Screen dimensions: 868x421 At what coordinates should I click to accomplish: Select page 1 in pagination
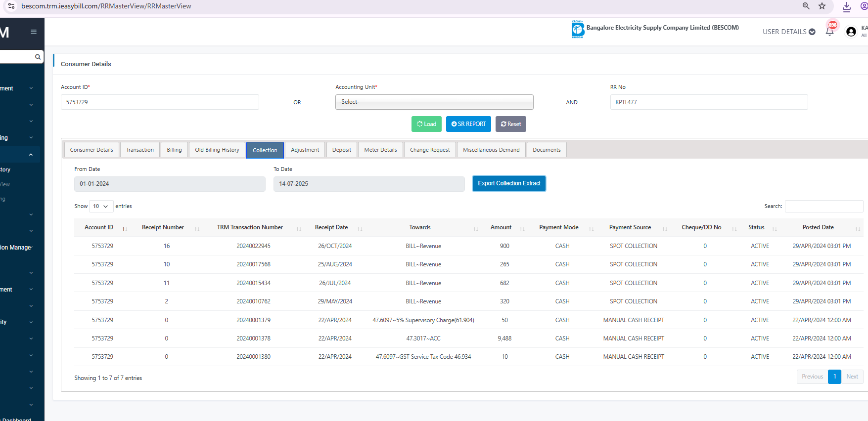834,377
